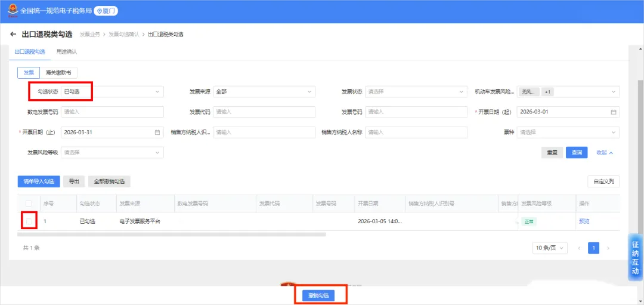Click 2026-03-05 date cell
The width and height of the screenshot is (644, 305).
click(380, 221)
